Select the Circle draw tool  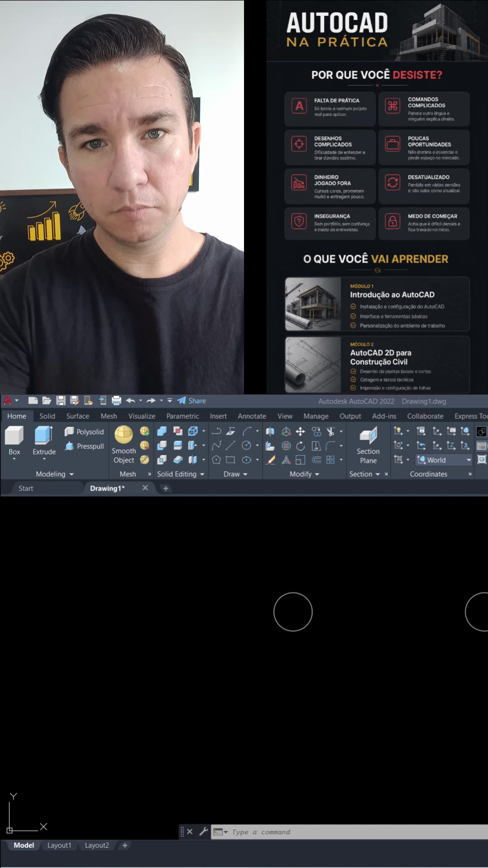coord(246,445)
